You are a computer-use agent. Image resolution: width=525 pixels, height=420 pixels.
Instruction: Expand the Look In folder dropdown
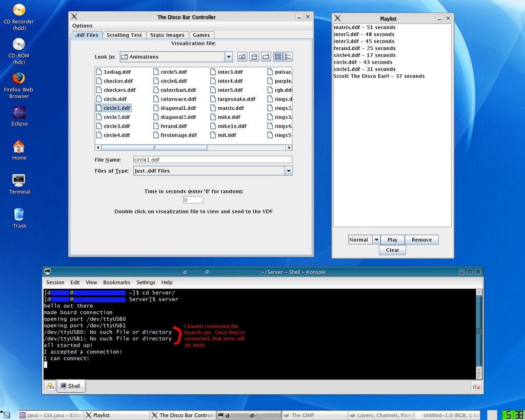tap(229, 57)
